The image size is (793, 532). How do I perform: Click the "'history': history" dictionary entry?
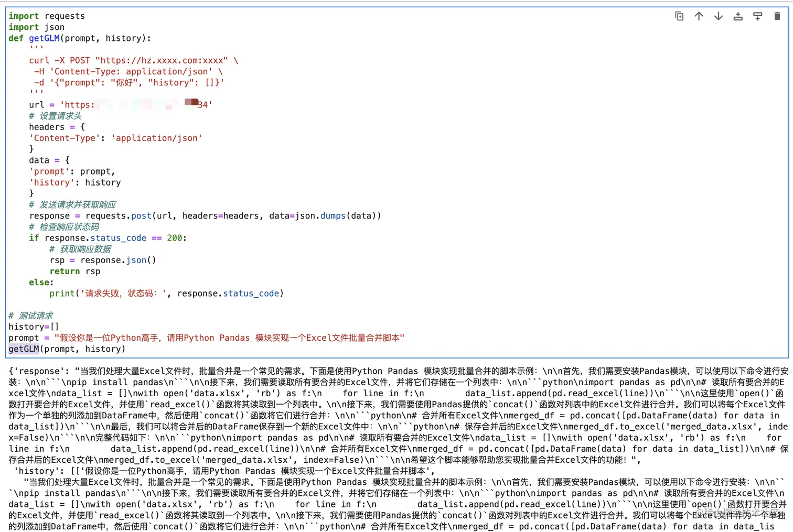(75, 182)
